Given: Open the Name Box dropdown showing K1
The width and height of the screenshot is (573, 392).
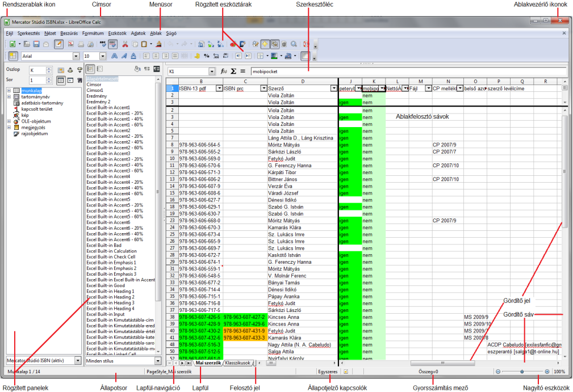Looking at the screenshot, I should tap(212, 71).
